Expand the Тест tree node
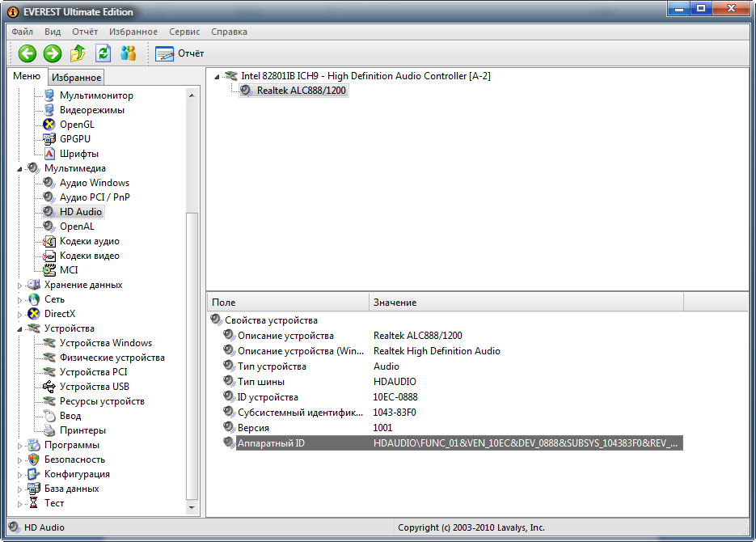The image size is (756, 542). pos(19,504)
